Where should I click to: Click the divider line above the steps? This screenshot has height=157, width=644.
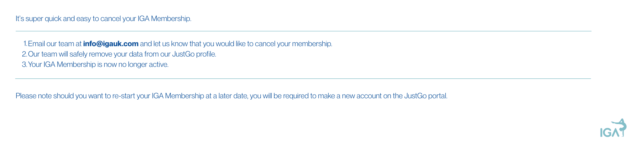pyautogui.click(x=303, y=31)
